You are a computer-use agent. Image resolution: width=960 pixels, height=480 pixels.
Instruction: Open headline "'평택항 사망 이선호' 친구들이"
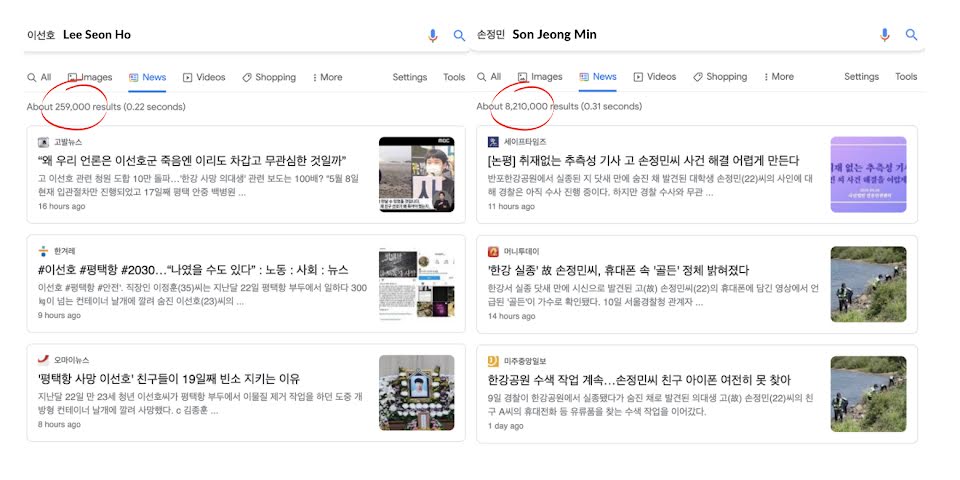(168, 379)
